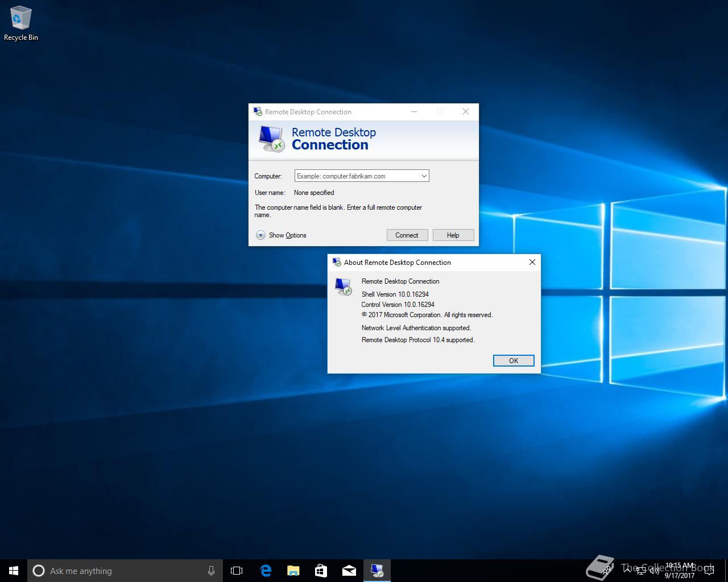728x582 pixels.
Task: Show hidden system tray icons
Action: coord(627,571)
